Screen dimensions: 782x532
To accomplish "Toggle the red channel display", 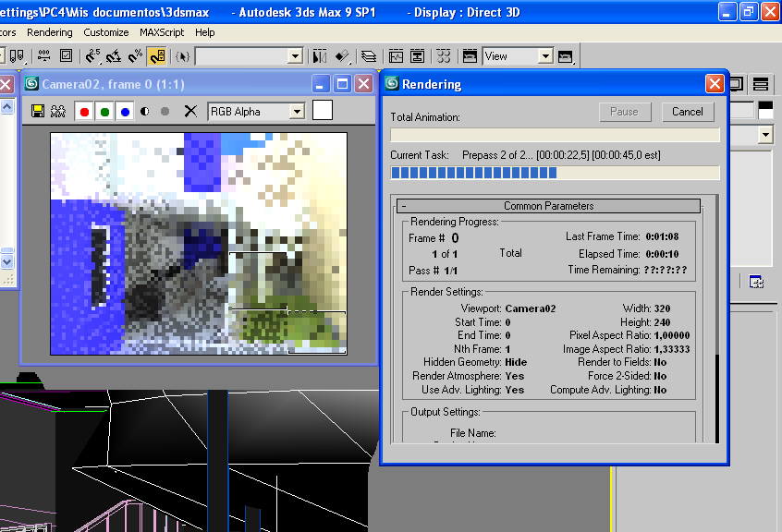I will 84,112.
